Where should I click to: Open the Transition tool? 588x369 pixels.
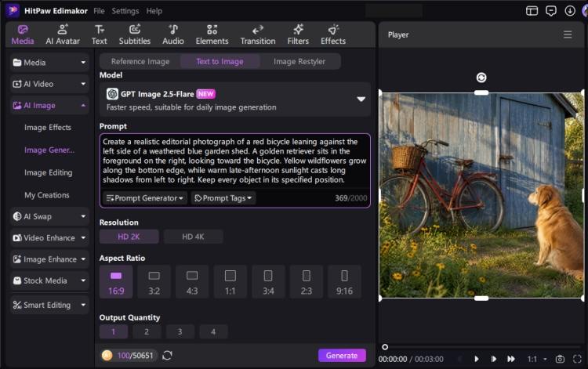pos(258,34)
